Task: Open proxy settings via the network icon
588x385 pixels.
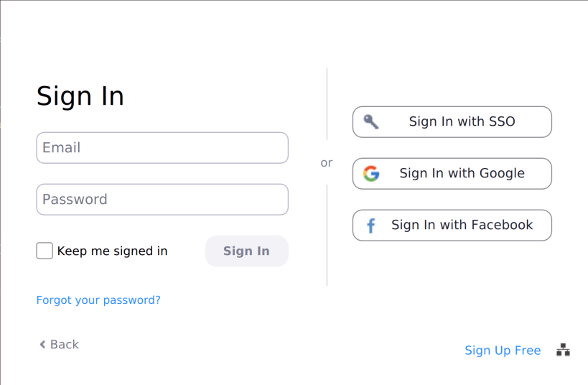Action: coord(563,350)
